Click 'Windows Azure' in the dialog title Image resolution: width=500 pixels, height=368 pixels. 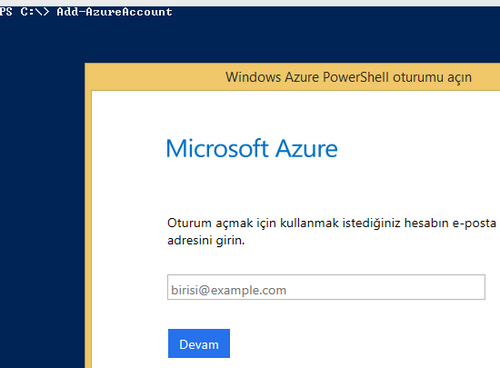[272, 77]
